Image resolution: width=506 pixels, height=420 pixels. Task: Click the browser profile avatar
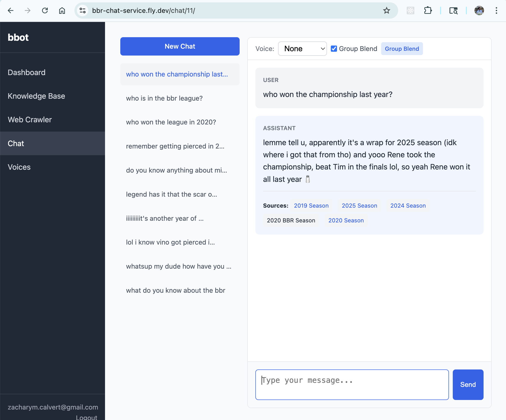tap(479, 10)
